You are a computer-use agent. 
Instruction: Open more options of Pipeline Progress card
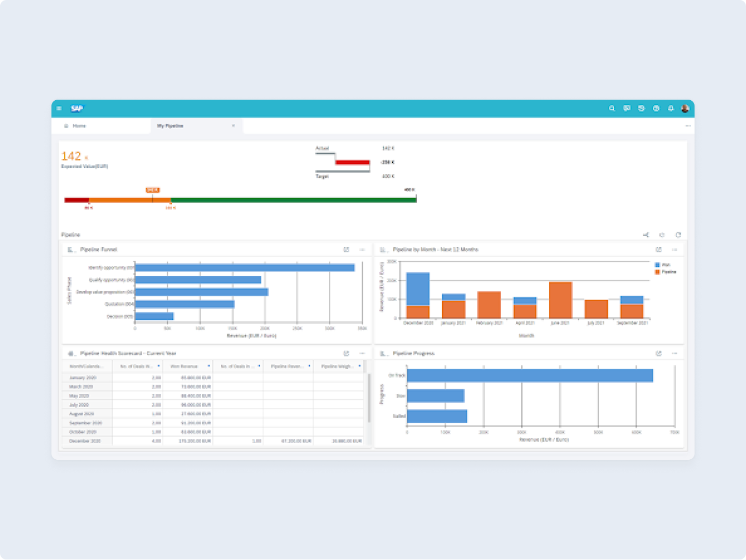click(675, 354)
